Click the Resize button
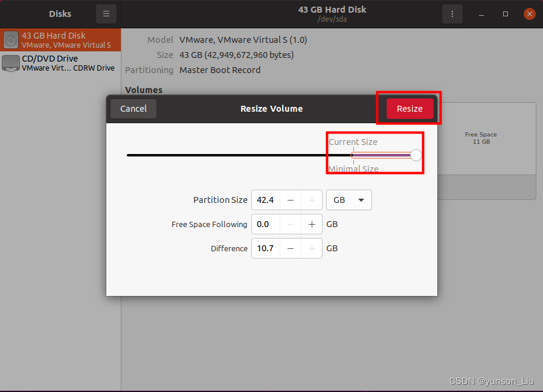Screen dimensions: 543x392 [x=410, y=109]
